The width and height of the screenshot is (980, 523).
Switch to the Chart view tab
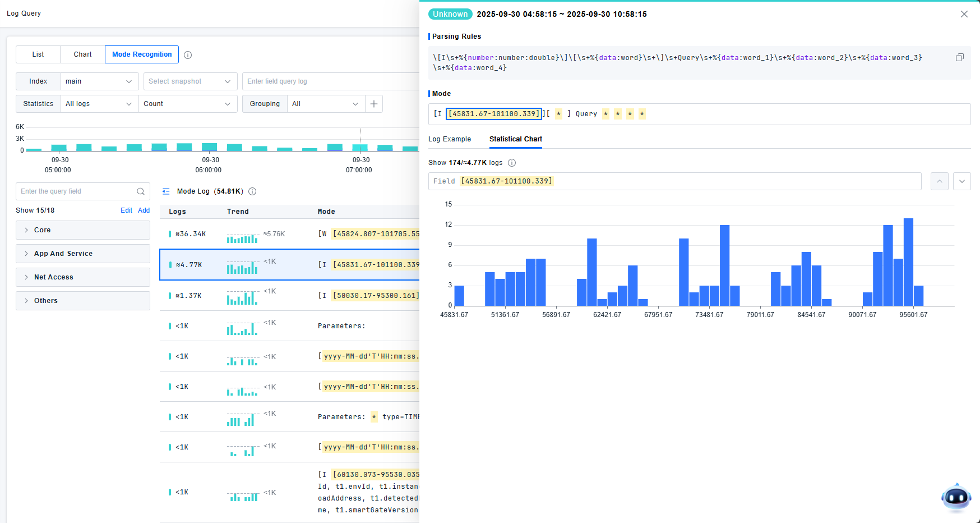[x=82, y=54]
